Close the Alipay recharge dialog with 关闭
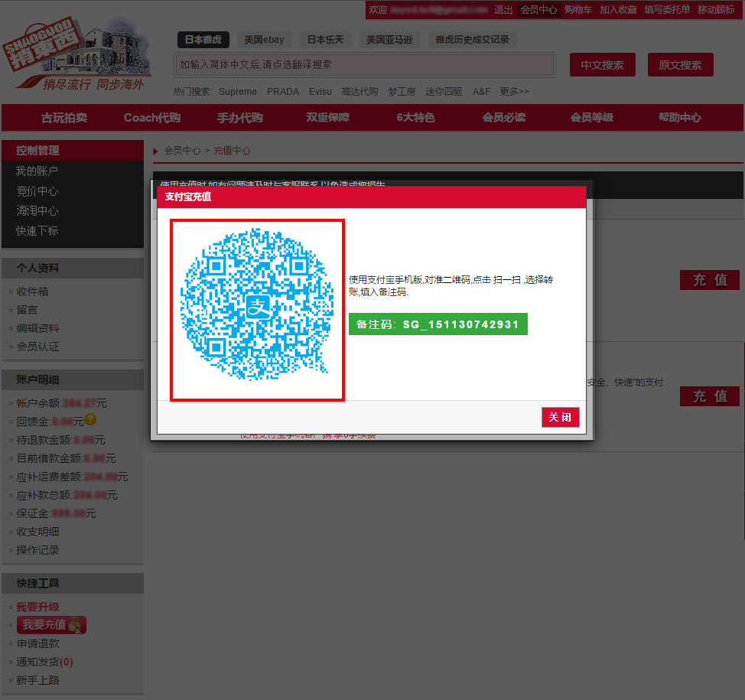 pyautogui.click(x=560, y=417)
